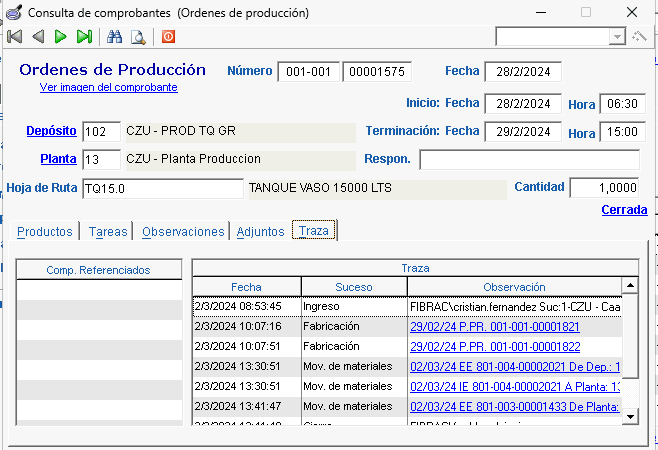Click icon right of toolbar combo box
The height and width of the screenshot is (450, 658).
(639, 36)
